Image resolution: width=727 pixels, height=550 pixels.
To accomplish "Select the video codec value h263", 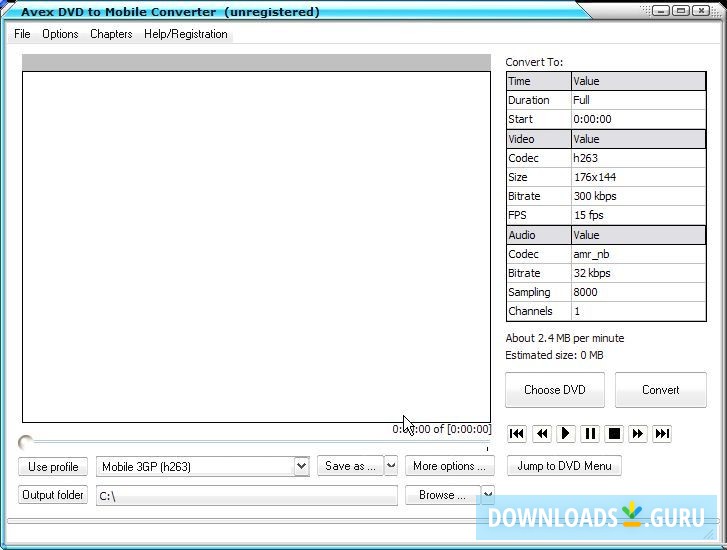I will [638, 158].
